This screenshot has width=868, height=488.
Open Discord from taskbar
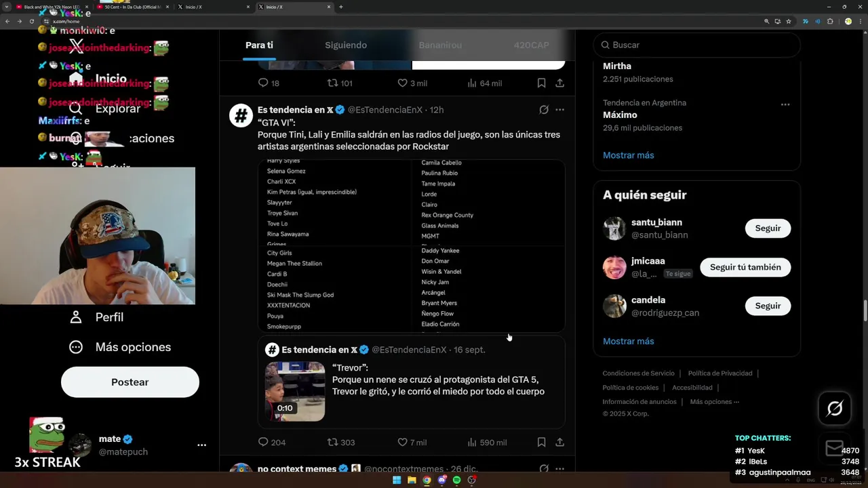[441, 481]
